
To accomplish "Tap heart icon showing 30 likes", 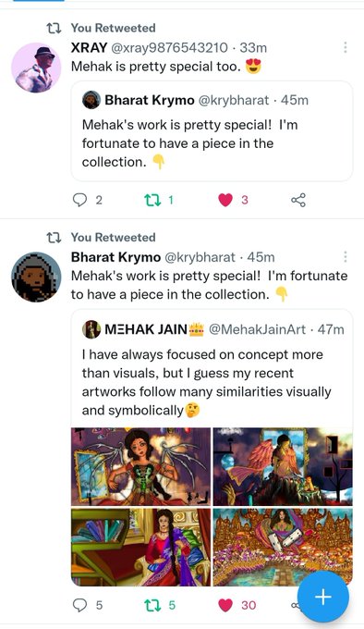I will (x=225, y=605).
